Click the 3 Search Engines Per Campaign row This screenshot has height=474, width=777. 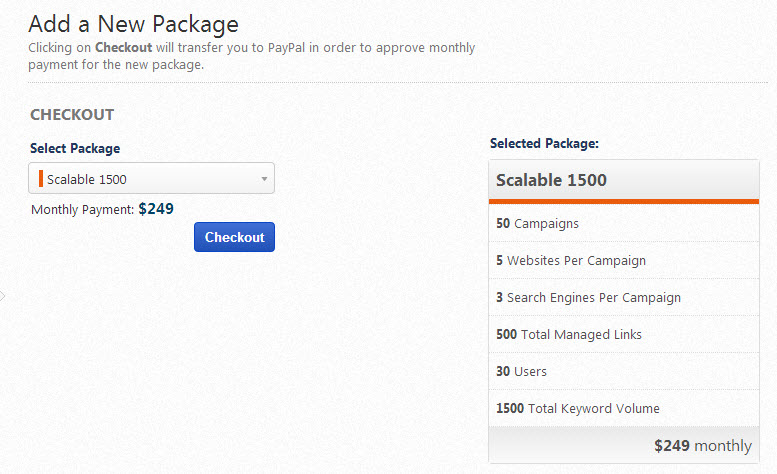(x=623, y=298)
